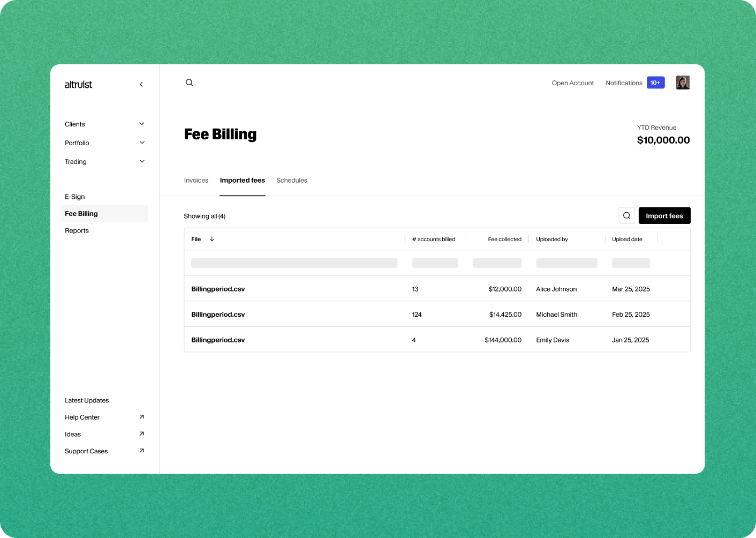
Task: Click the Support Cases external link arrow
Action: click(x=142, y=451)
